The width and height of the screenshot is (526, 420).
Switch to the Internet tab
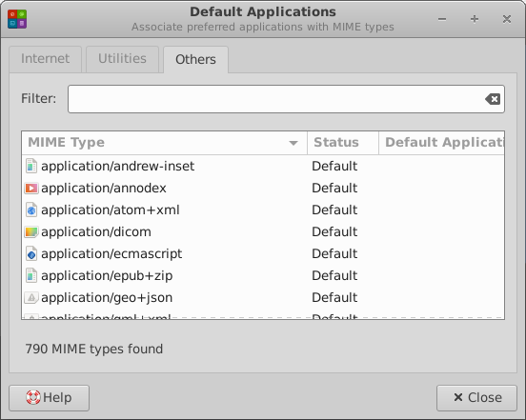point(46,59)
